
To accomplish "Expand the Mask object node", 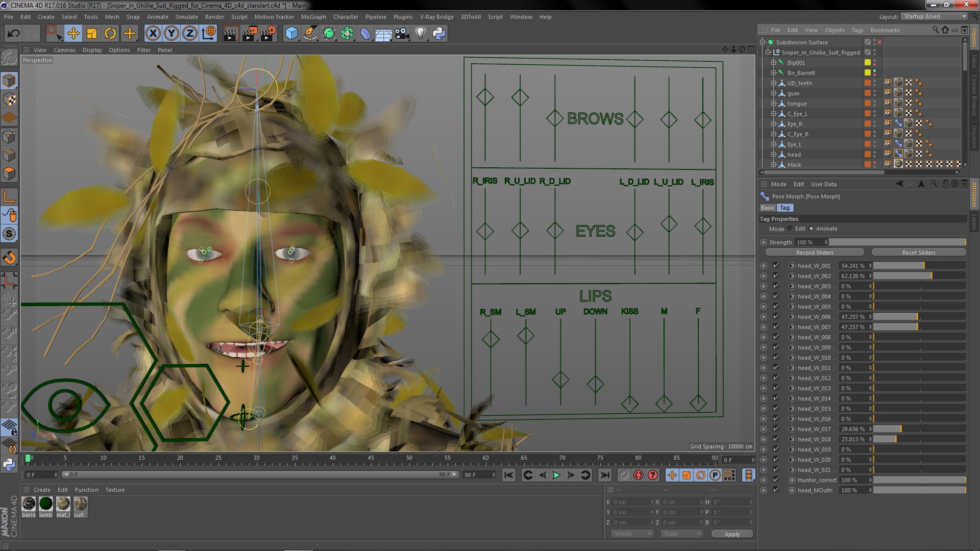I will (774, 165).
